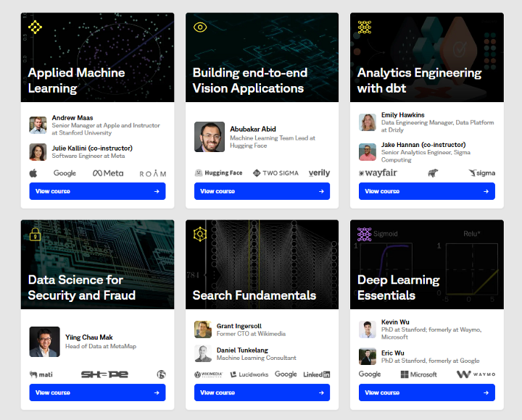View course for Building end-to-end Vision Applications
The width and height of the screenshot is (522, 420).
pyautogui.click(x=262, y=191)
